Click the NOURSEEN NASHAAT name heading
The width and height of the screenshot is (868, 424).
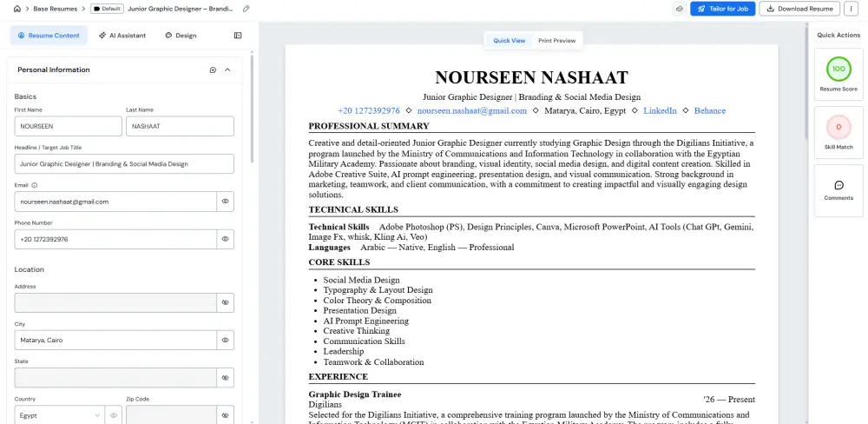(x=531, y=77)
